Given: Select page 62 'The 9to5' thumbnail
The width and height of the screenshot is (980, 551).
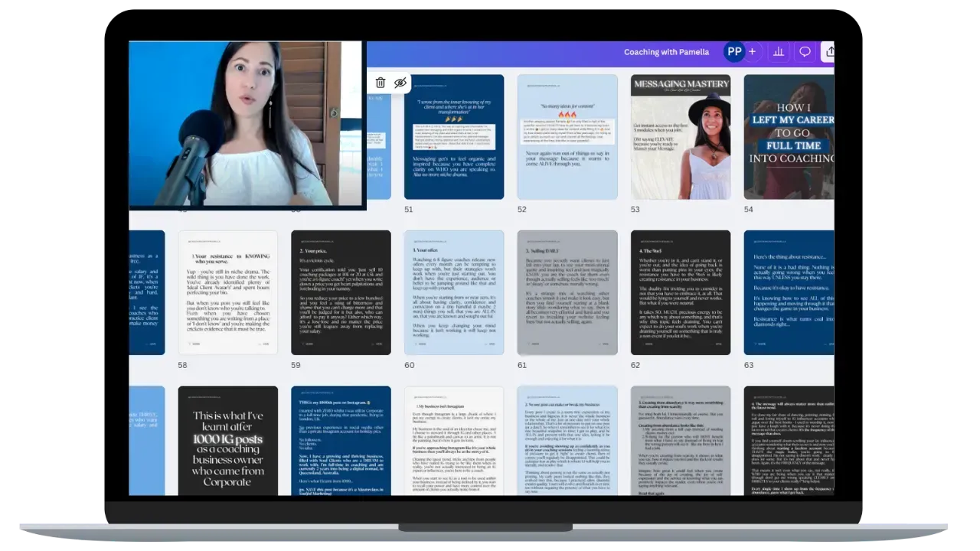Looking at the screenshot, I should click(x=680, y=292).
